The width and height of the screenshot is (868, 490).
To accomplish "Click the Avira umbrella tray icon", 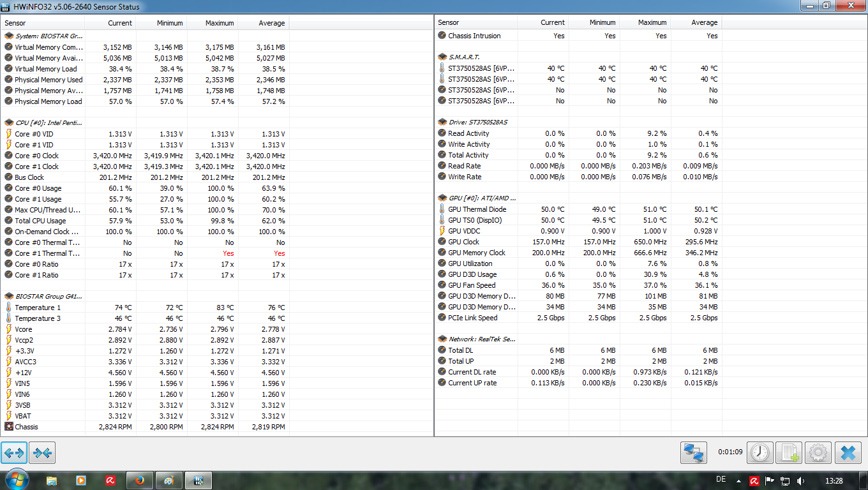I will (754, 481).
